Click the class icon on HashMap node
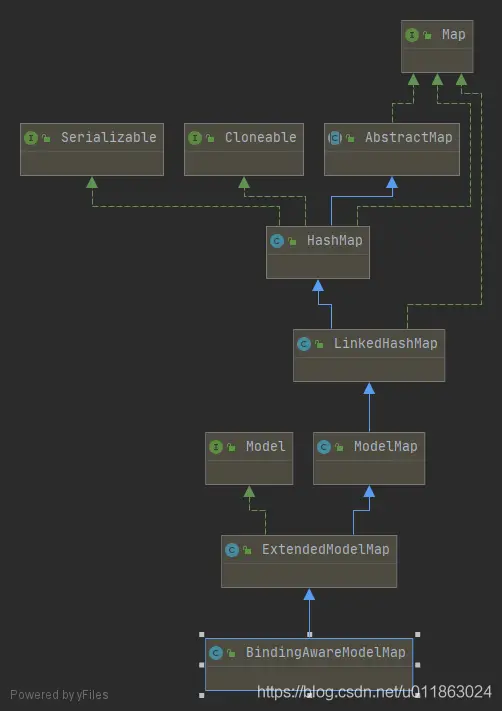 point(277,241)
